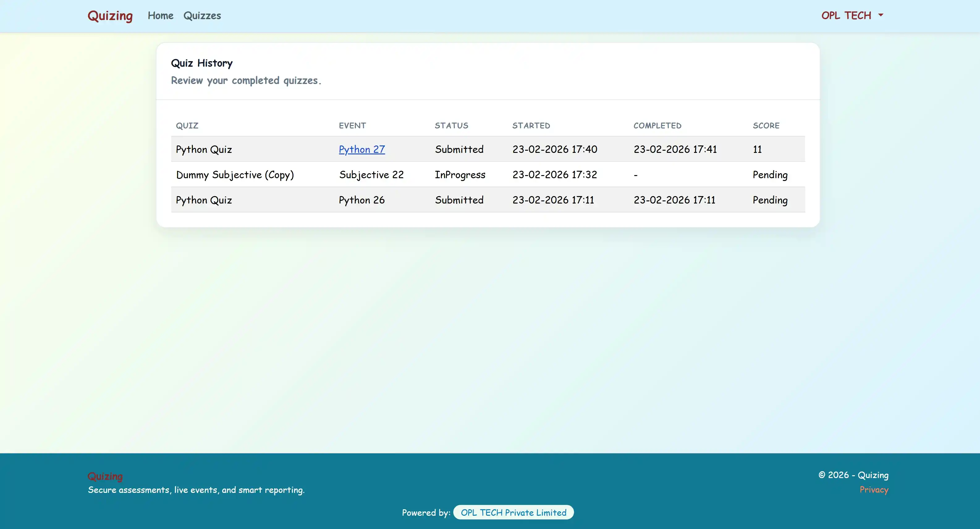Click Submitted status in Python 26 row
This screenshot has height=529, width=980.
pyautogui.click(x=459, y=200)
